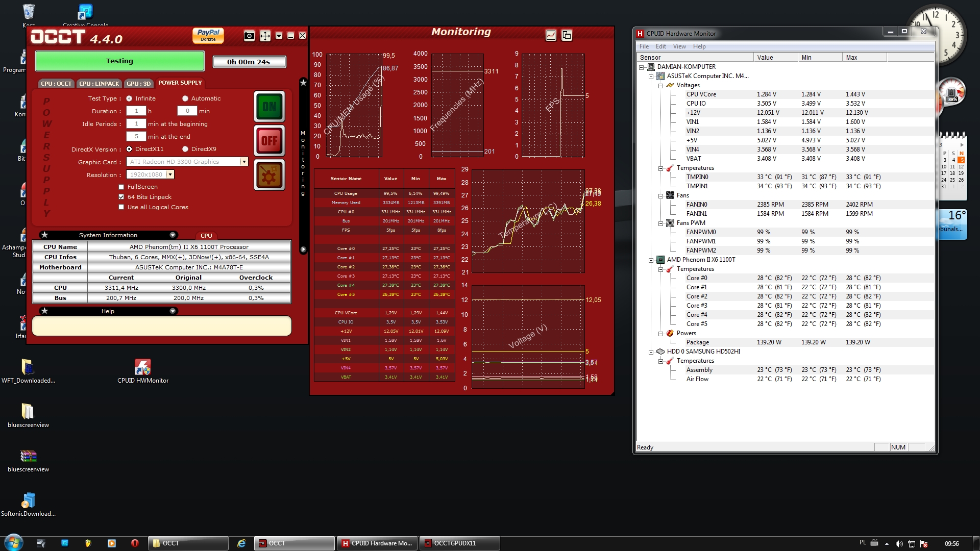Open the Graphic Card dropdown
Image resolution: width=980 pixels, height=551 pixels.
244,162
